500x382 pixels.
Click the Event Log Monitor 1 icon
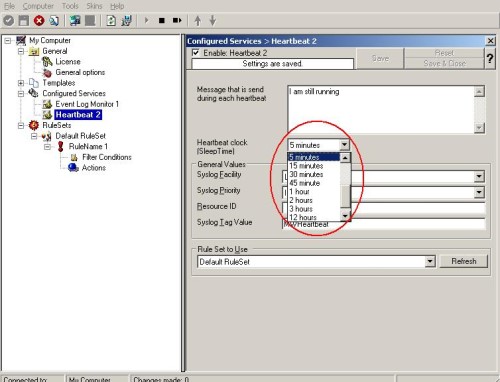[47, 104]
